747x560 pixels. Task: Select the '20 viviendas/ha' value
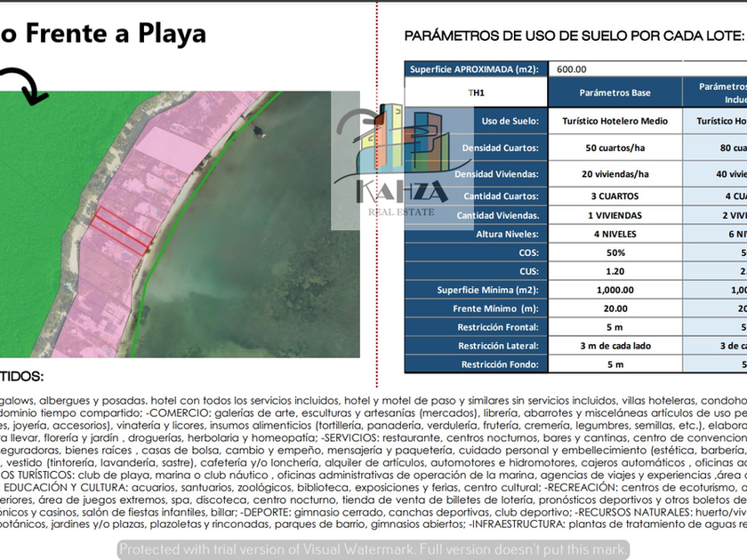[x=615, y=174]
